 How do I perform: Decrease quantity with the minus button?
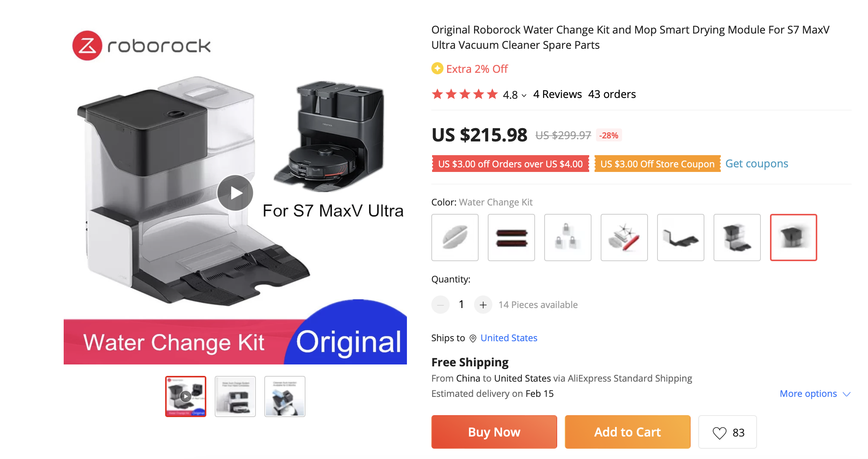(440, 305)
